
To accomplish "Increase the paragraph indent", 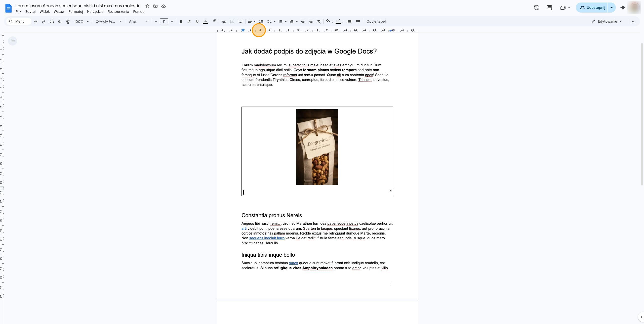I will [311, 22].
